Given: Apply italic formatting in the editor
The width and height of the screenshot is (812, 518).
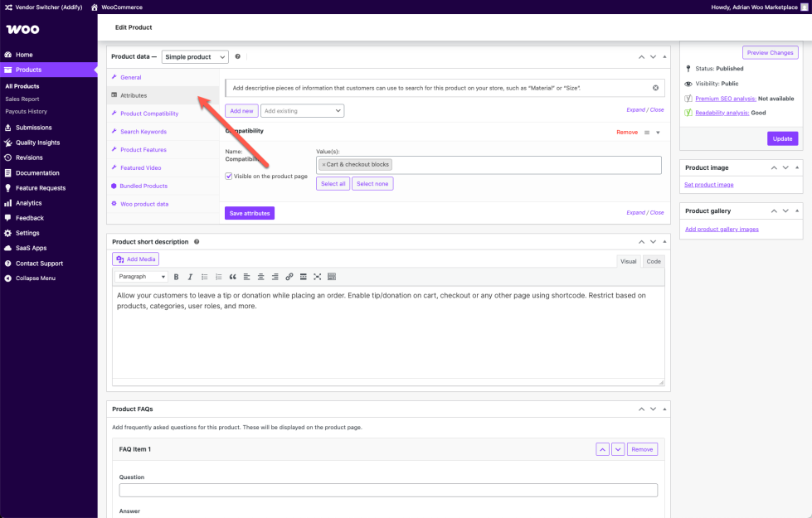Looking at the screenshot, I should pyautogui.click(x=190, y=277).
